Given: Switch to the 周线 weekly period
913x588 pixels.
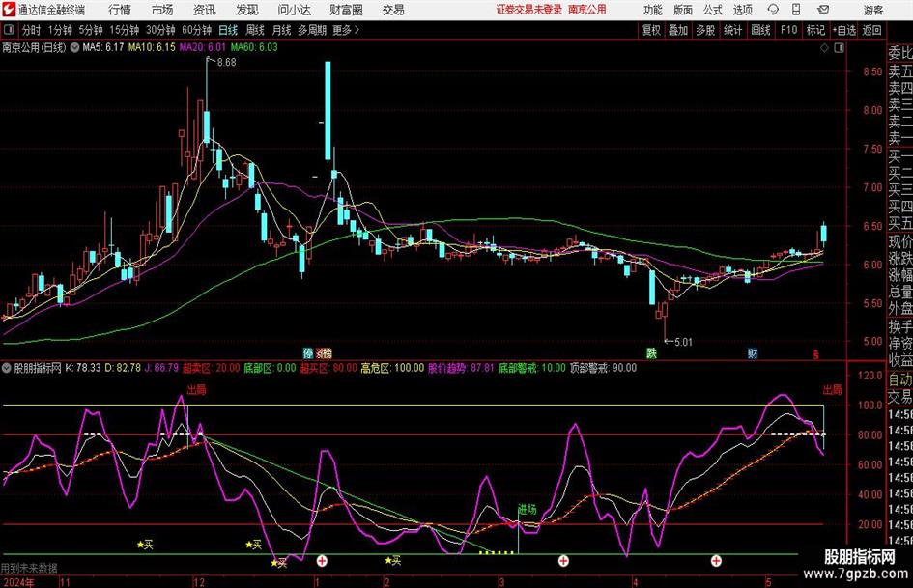Looking at the screenshot, I should click(255, 30).
